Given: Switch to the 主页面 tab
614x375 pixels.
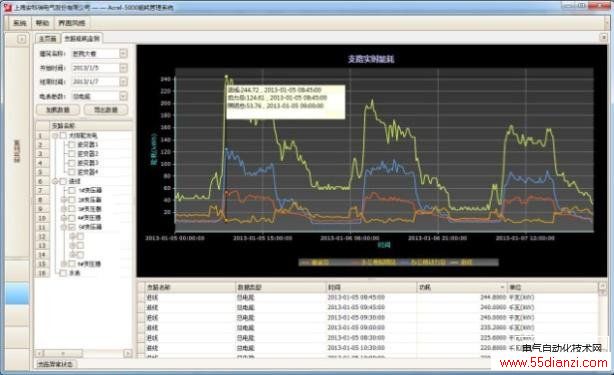Looking at the screenshot, I should pos(48,38).
